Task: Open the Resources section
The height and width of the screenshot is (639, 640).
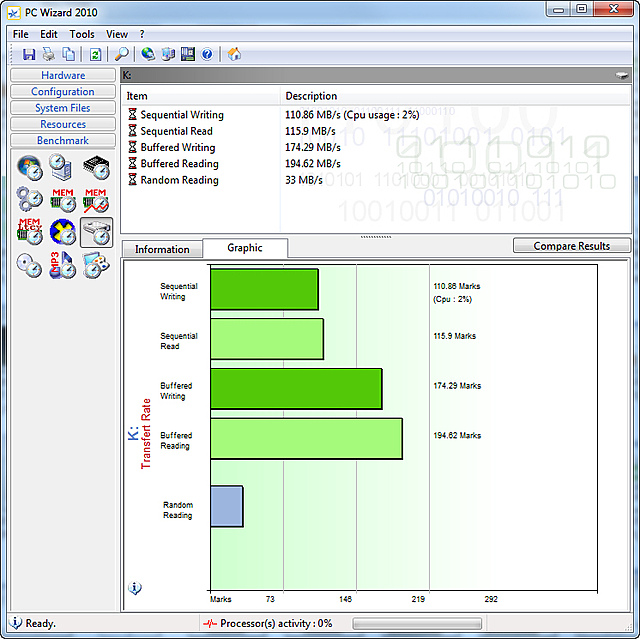Action: click(63, 124)
